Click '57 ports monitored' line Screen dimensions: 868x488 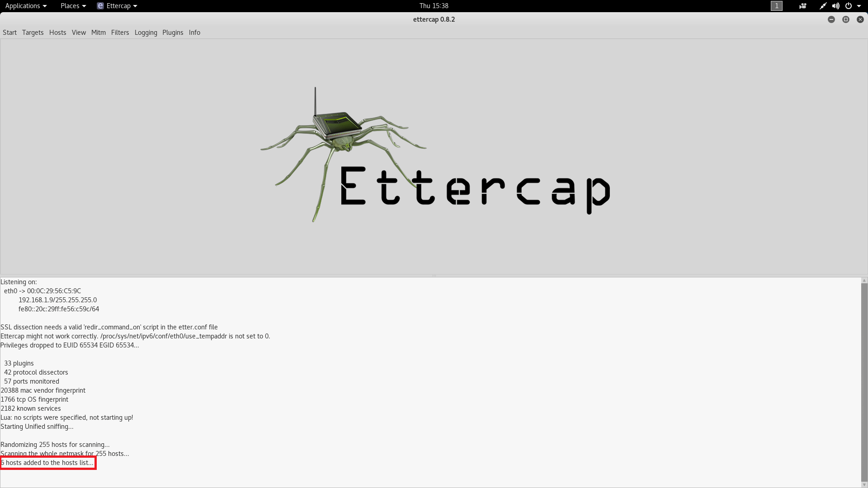pos(32,381)
